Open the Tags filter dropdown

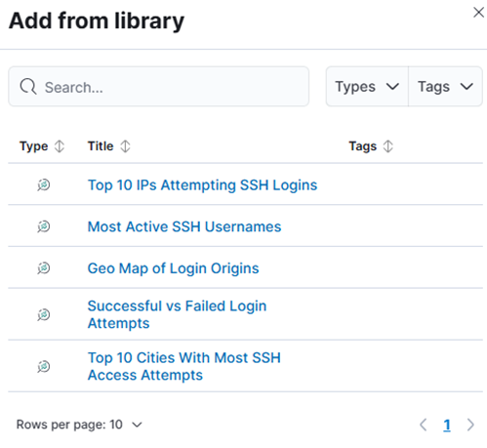[445, 87]
